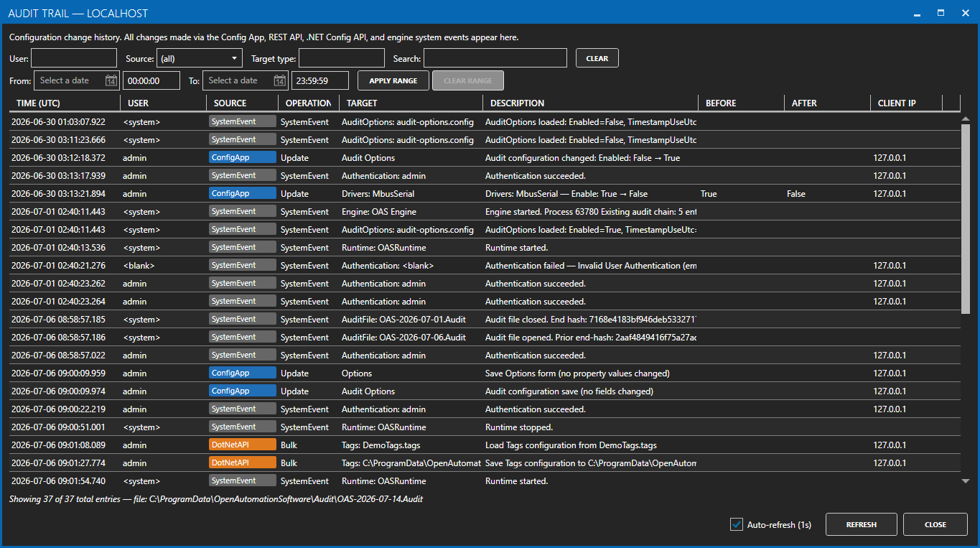Click the CLEAR filter button
Viewport: 980px width, 548px height.
pyautogui.click(x=597, y=58)
